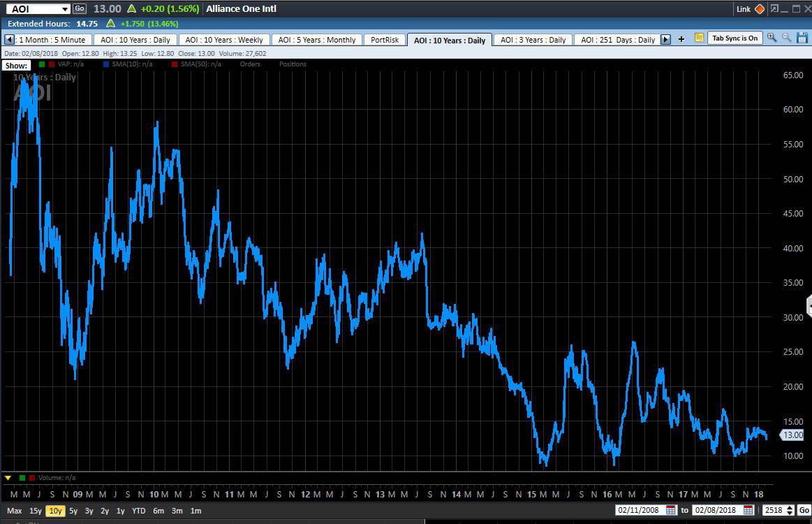Open the AOI : 10 Years : Weekly tab
Image resolution: width=812 pixels, height=524 pixels.
[x=224, y=40]
